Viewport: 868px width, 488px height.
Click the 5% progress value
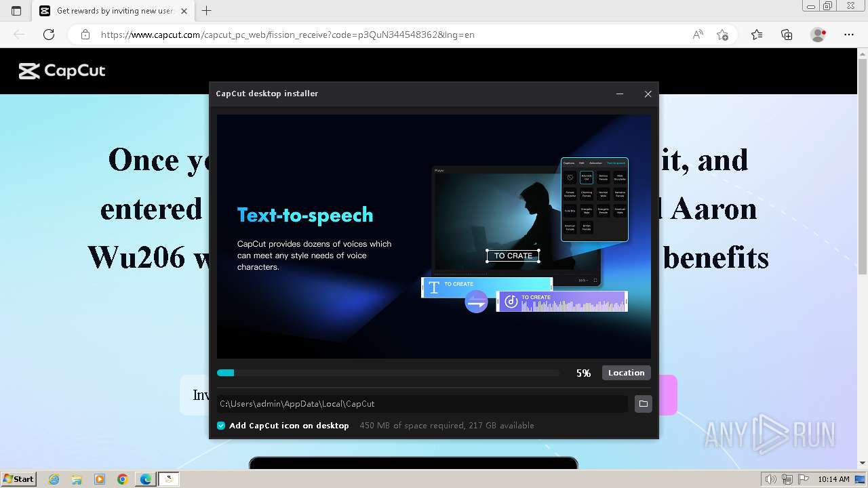click(x=583, y=373)
